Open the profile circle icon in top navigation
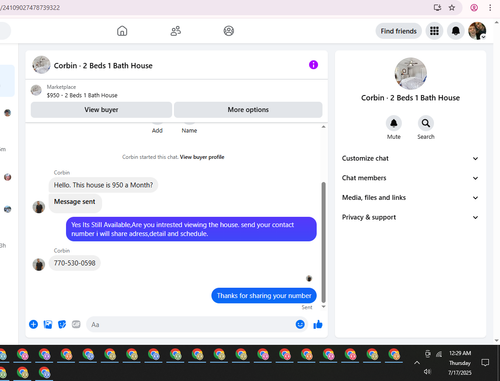 point(228,31)
